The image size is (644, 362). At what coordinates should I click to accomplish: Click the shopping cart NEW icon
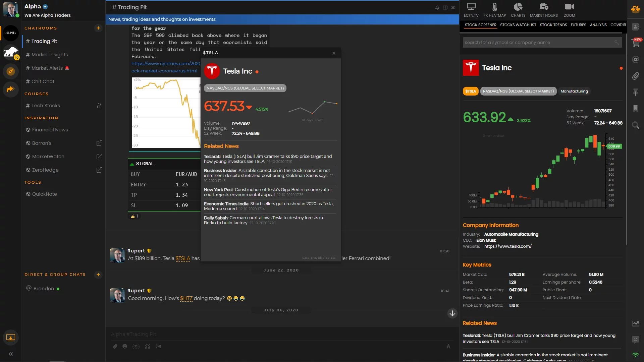(636, 43)
